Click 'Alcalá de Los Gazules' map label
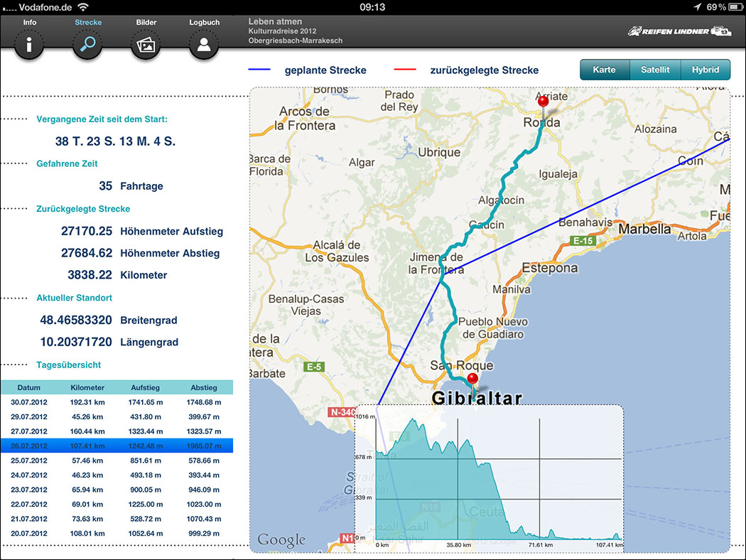This screenshot has width=746, height=560. point(337,251)
